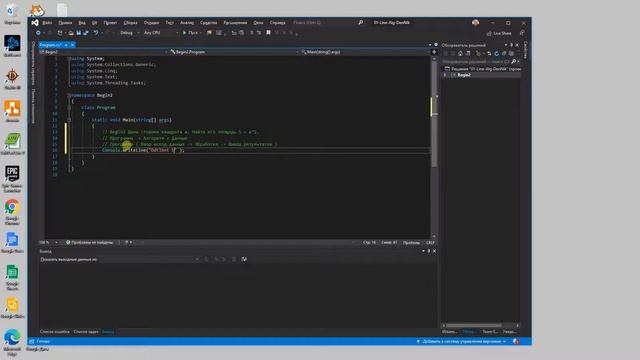640x360 pixels.
Task: Toggle auto-hide pin on Solution Explorer
Action: tap(511, 45)
